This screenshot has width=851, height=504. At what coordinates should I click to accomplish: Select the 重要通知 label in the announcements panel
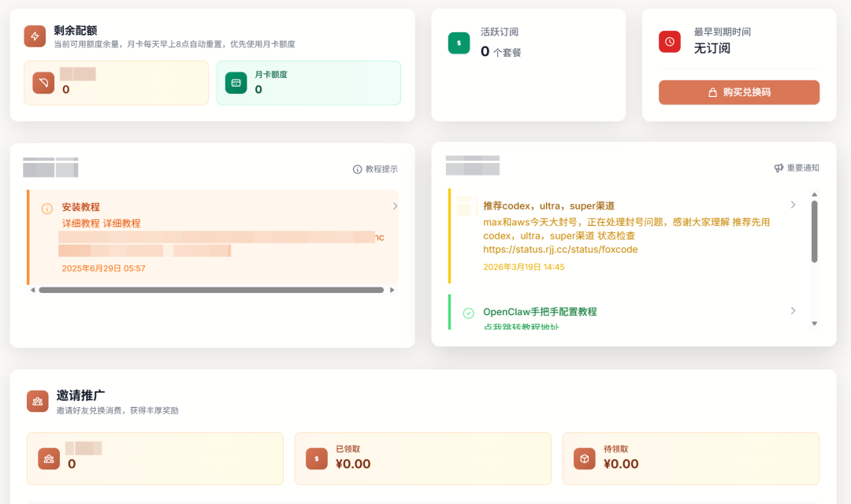point(802,167)
